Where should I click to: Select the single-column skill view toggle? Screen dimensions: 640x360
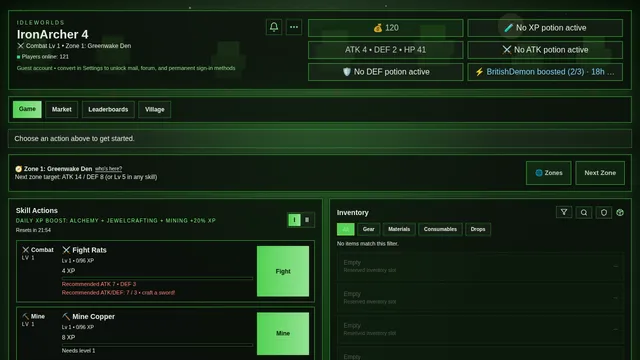294,220
